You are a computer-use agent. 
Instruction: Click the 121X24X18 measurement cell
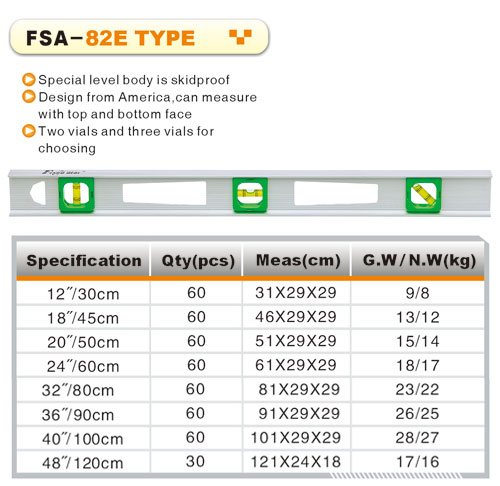point(296,462)
